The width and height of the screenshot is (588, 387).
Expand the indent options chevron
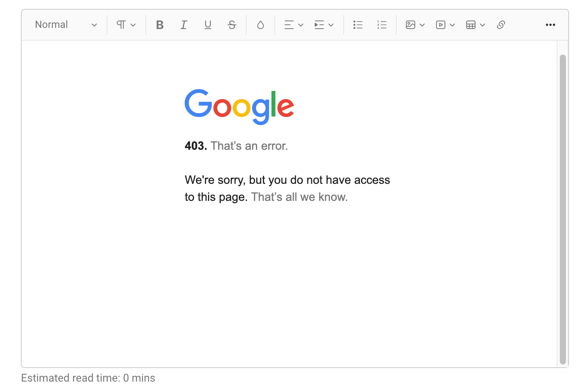click(331, 25)
